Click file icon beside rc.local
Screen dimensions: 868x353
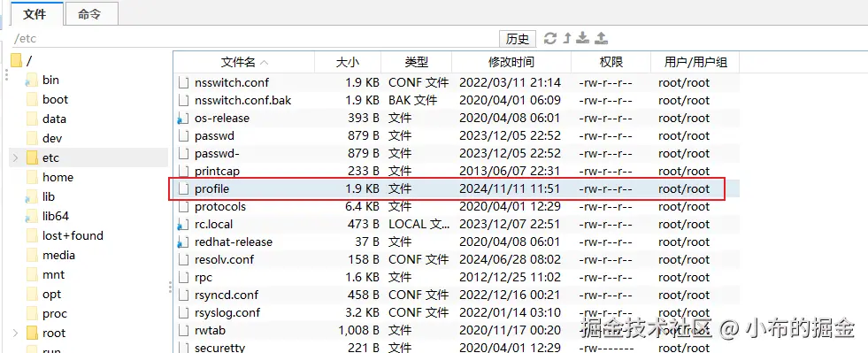(x=183, y=224)
